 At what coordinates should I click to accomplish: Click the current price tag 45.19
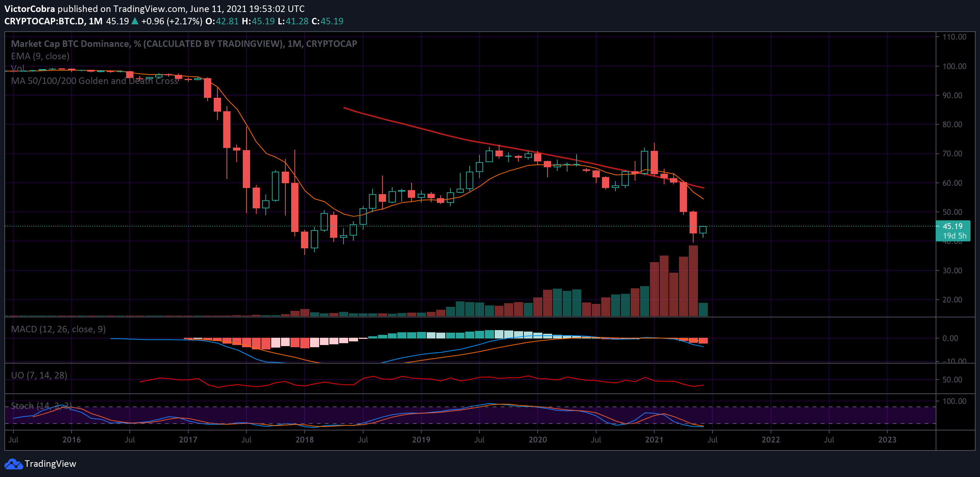953,227
